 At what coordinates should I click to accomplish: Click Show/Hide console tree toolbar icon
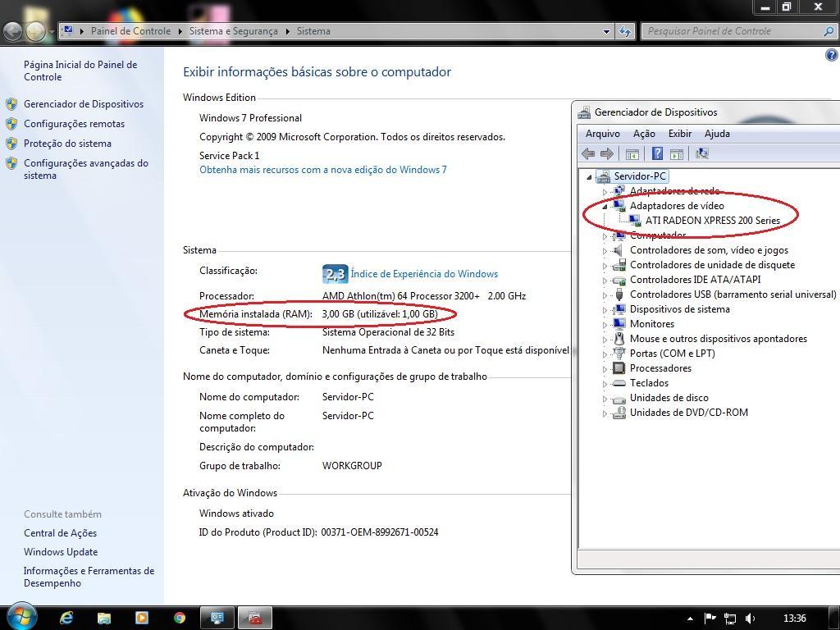pos(632,154)
